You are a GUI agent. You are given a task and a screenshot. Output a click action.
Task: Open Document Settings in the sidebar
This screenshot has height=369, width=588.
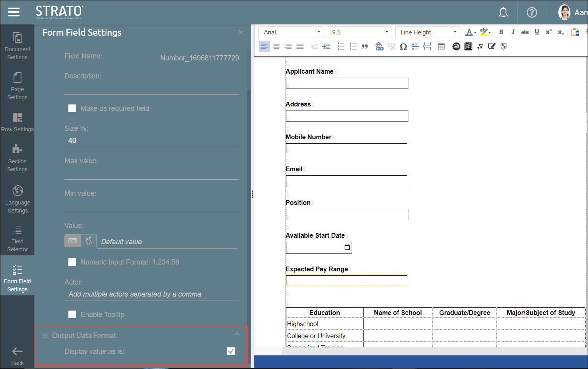coord(17,46)
